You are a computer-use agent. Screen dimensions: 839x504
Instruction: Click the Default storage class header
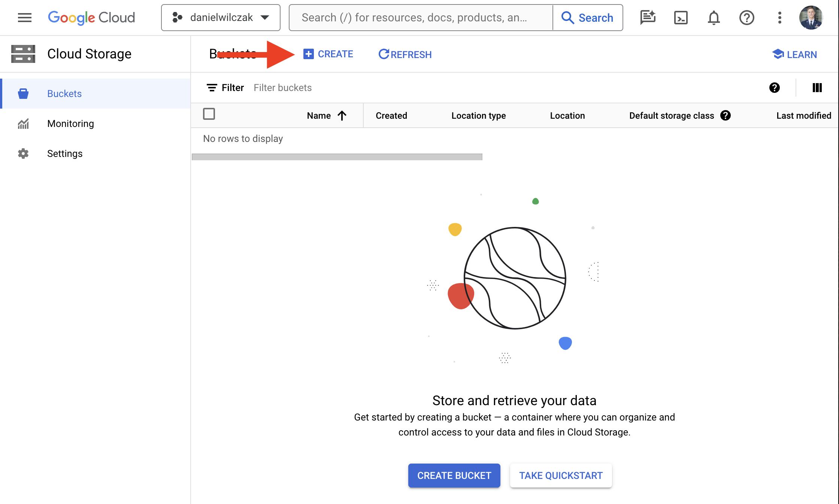(x=672, y=116)
